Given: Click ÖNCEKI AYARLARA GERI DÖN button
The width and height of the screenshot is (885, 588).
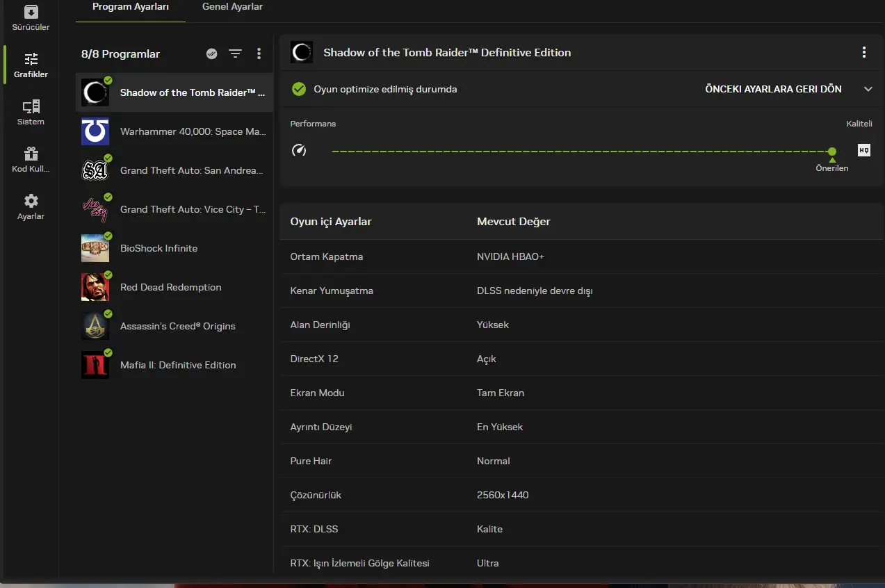Looking at the screenshot, I should 773,89.
